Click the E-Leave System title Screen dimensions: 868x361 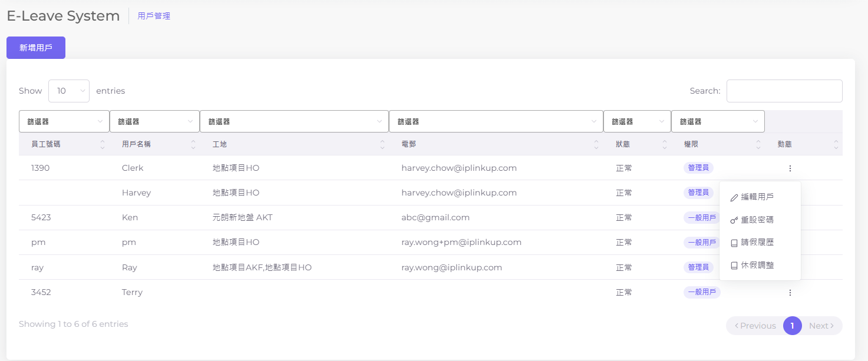click(63, 16)
